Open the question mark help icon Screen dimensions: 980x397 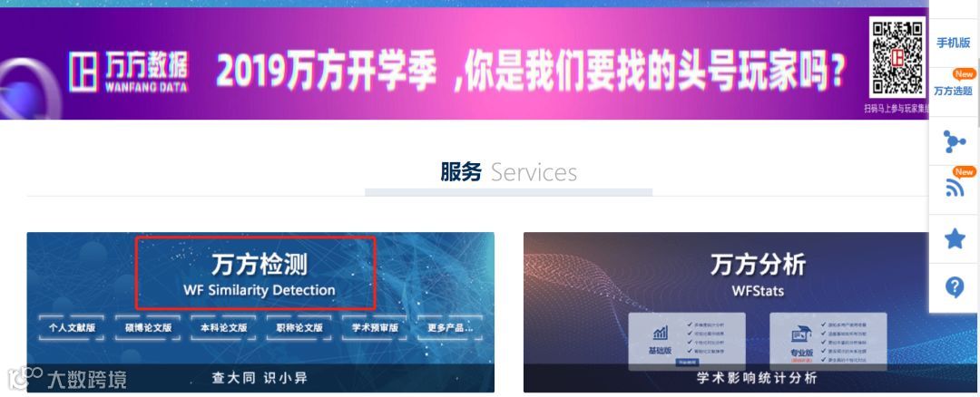pyautogui.click(x=955, y=287)
